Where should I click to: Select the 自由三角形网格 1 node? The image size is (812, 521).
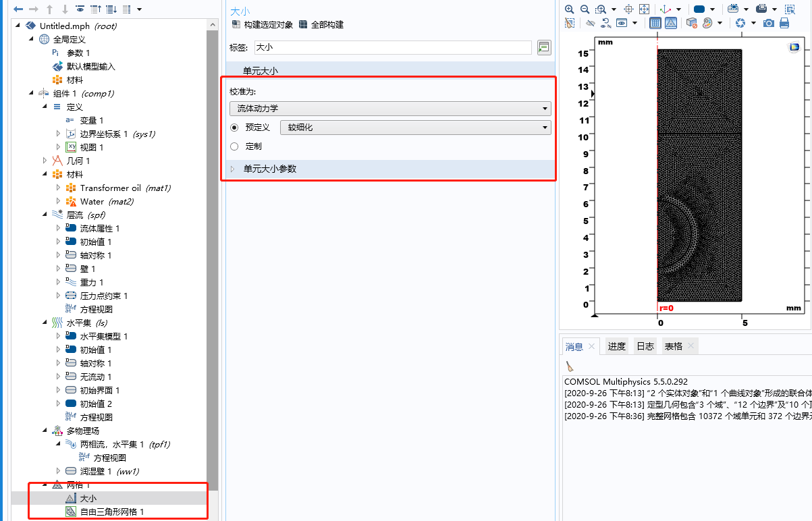(112, 512)
